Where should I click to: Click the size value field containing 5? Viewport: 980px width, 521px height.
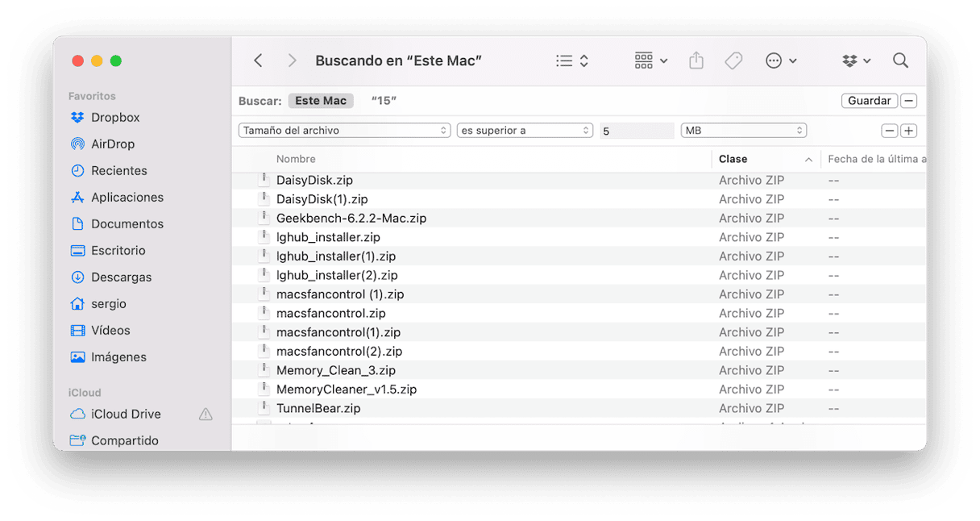click(x=637, y=131)
